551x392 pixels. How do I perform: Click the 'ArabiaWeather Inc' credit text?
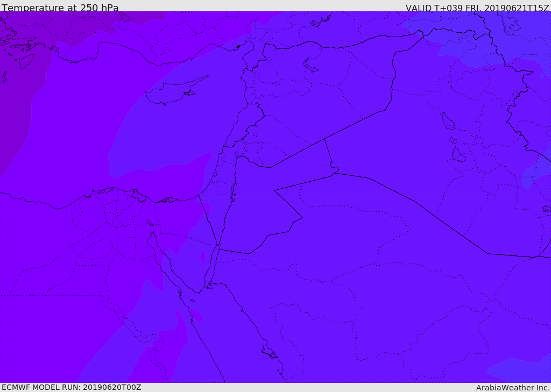pyautogui.click(x=513, y=388)
